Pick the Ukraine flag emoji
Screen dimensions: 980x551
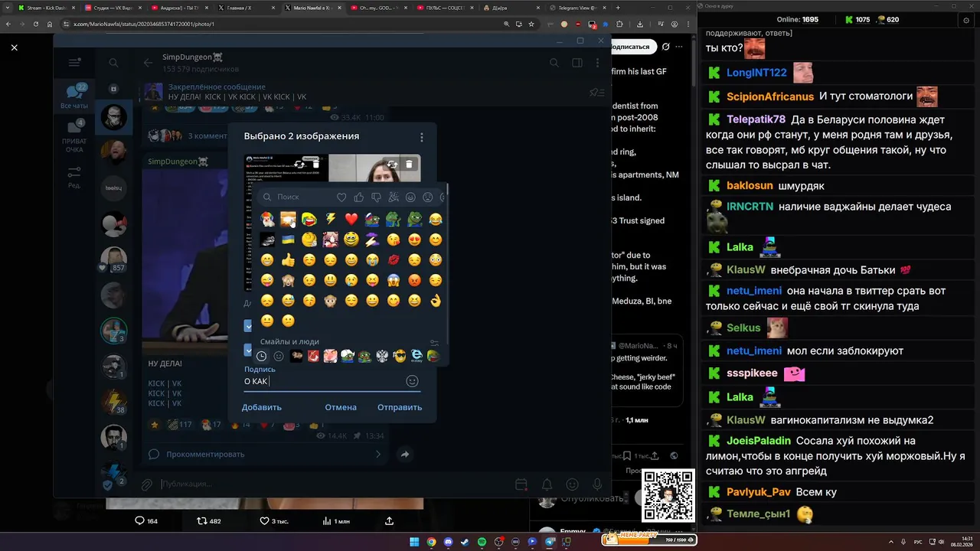coord(288,240)
